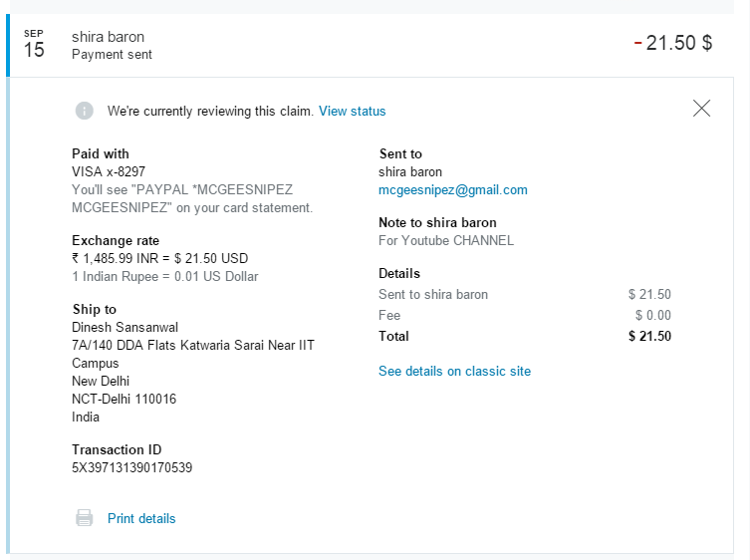Click the Sent to shira baron name
Screen dimensions: 750x560
pos(410,171)
